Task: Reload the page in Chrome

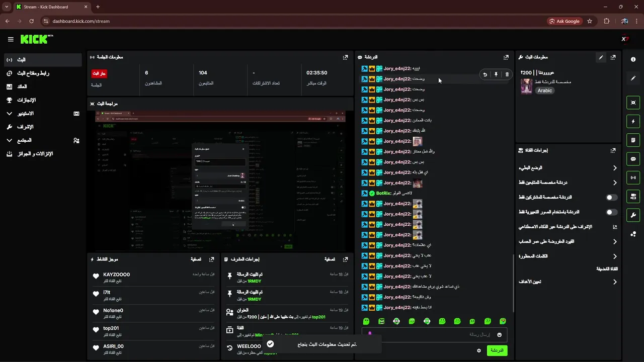Action: click(31, 21)
